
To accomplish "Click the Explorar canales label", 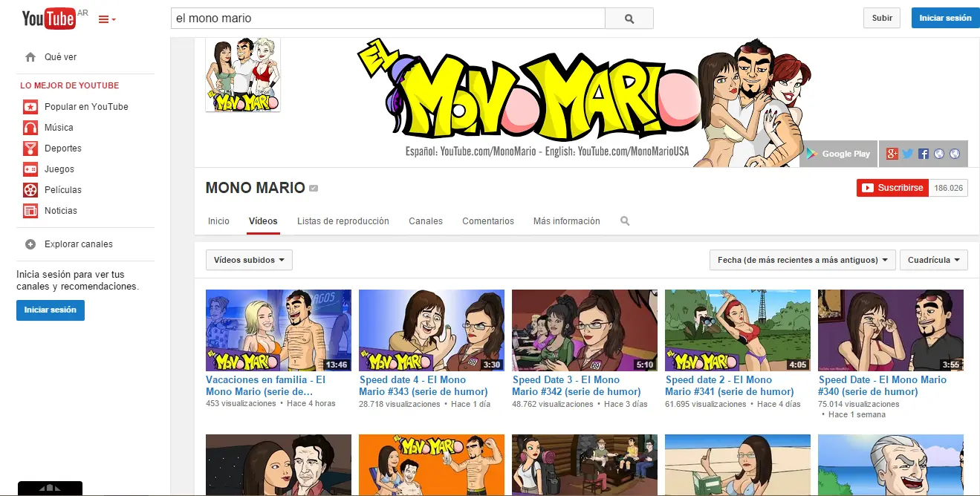I will tap(79, 244).
